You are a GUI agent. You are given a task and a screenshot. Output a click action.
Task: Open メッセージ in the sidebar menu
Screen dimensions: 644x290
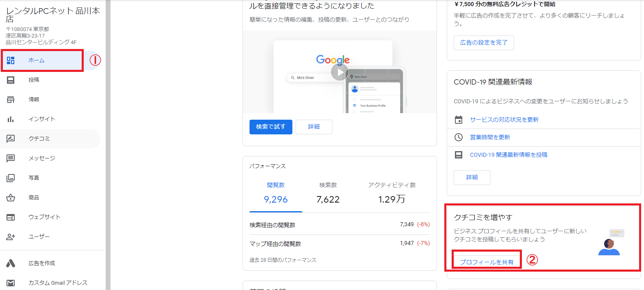click(x=50, y=158)
